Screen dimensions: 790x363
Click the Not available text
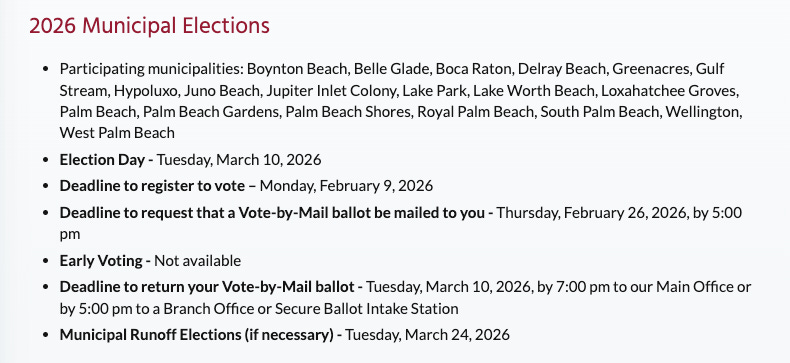[198, 261]
